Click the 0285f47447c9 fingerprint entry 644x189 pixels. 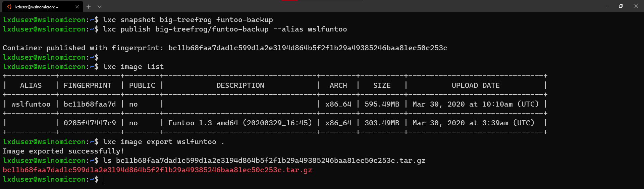(90, 123)
